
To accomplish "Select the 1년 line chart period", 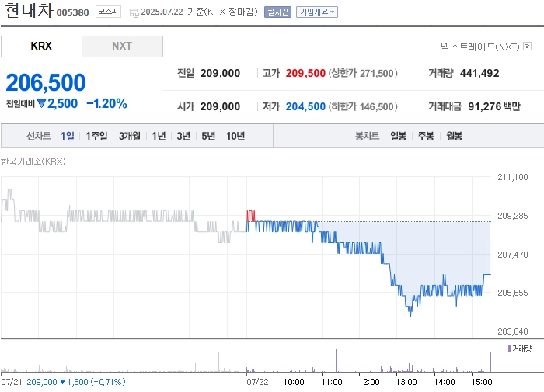I will [159, 136].
